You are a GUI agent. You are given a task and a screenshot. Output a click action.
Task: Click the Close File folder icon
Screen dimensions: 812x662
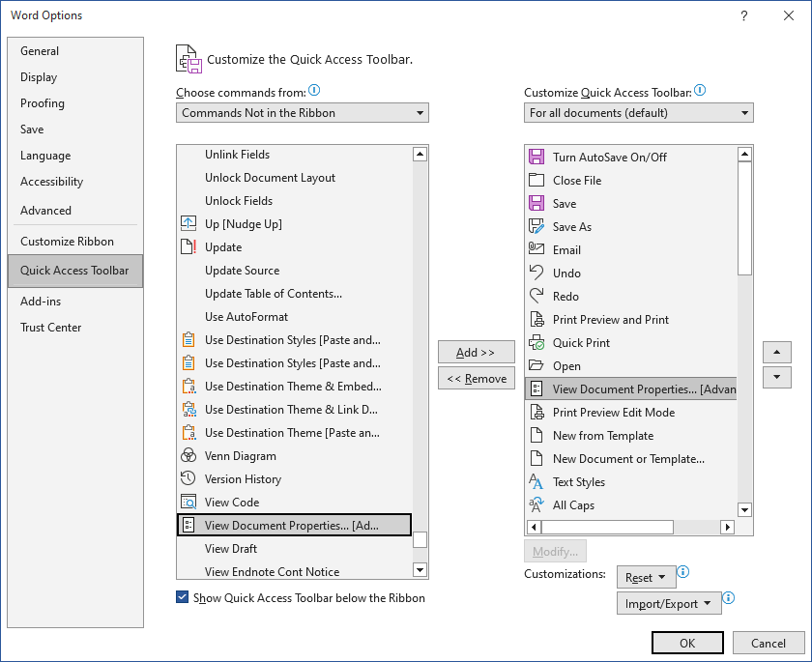coord(536,180)
